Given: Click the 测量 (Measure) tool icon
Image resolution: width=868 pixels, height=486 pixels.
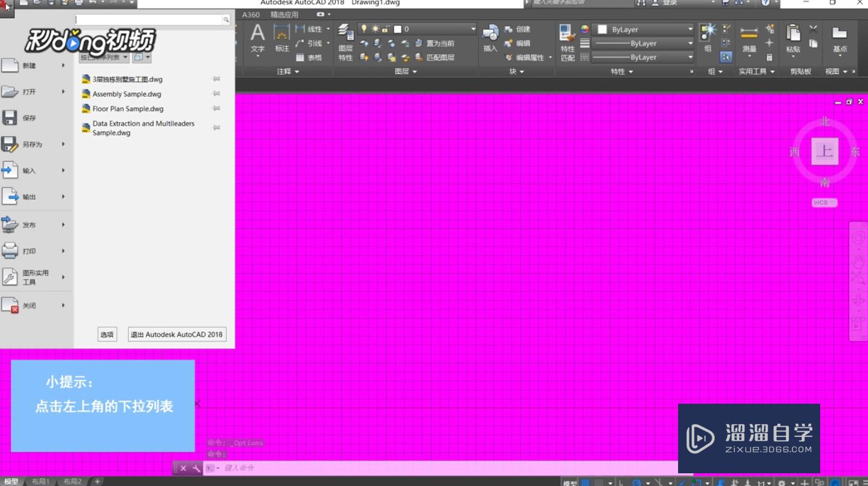Looking at the screenshot, I should 749,33.
